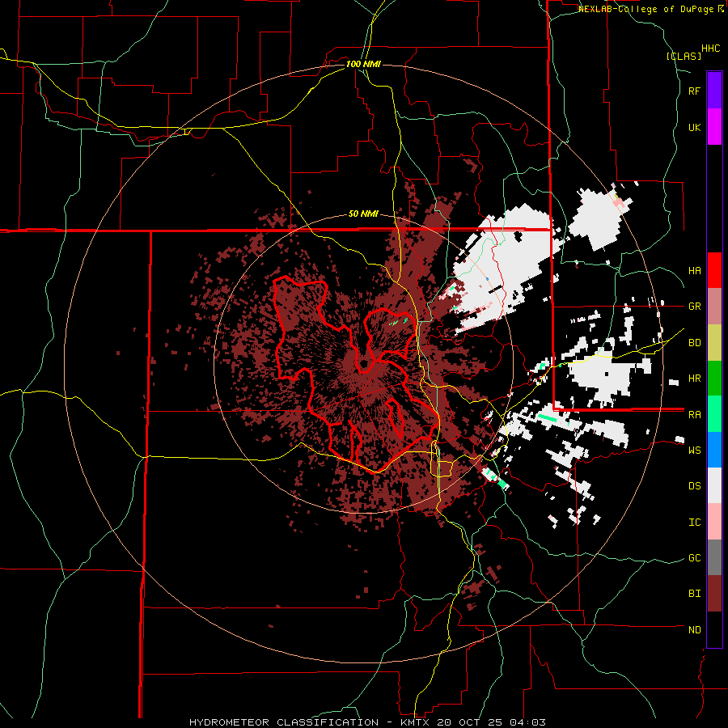Click the HA red legend swatch

(x=714, y=270)
